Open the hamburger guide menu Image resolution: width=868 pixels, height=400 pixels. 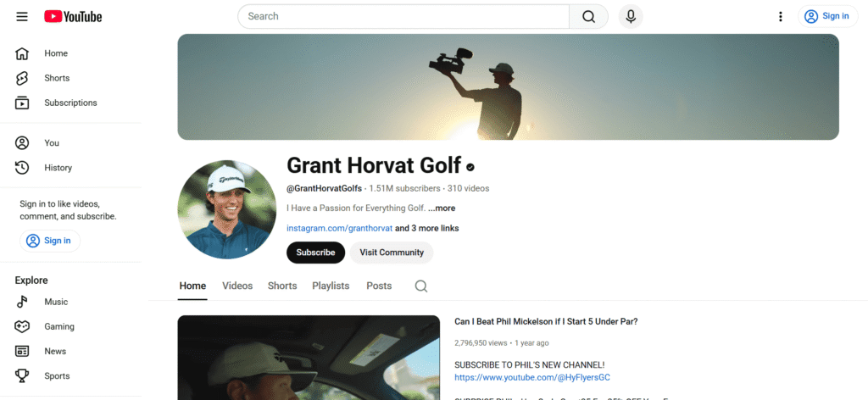pyautogui.click(x=21, y=17)
